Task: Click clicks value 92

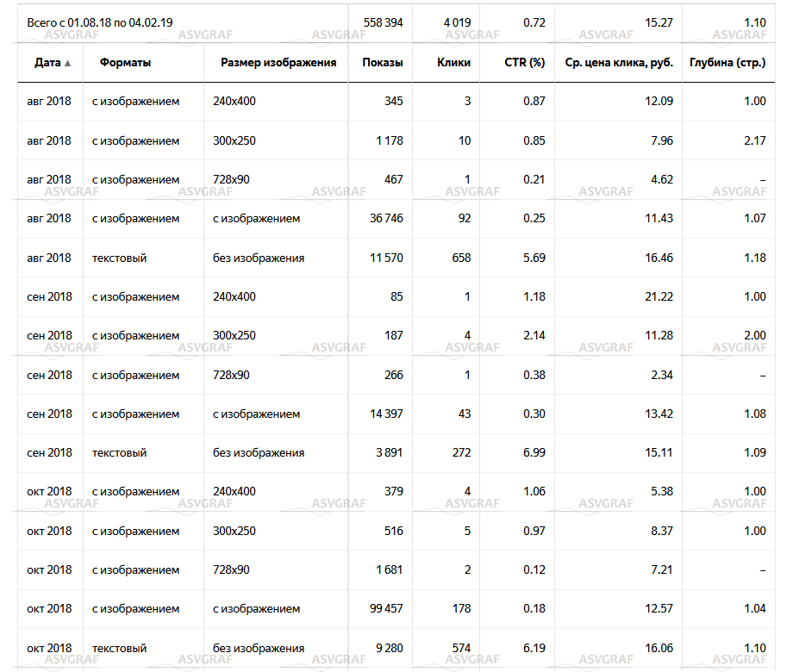Action: click(x=465, y=219)
